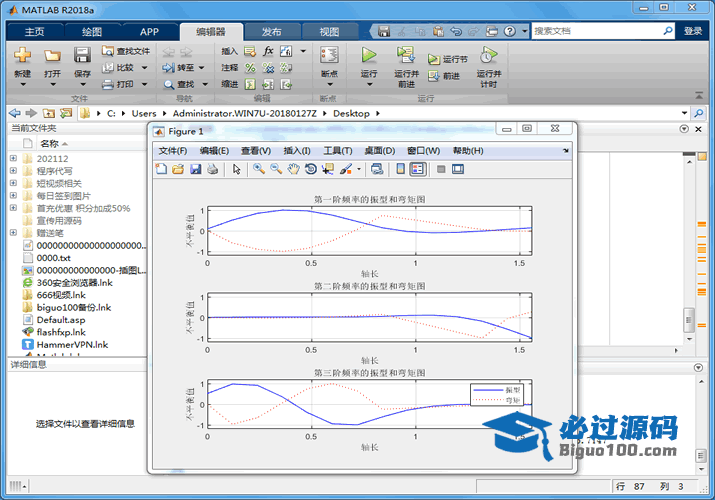Viewport: 715px width, 500px height.
Task: Open the 断点 breakpoints icon
Action: [329, 55]
